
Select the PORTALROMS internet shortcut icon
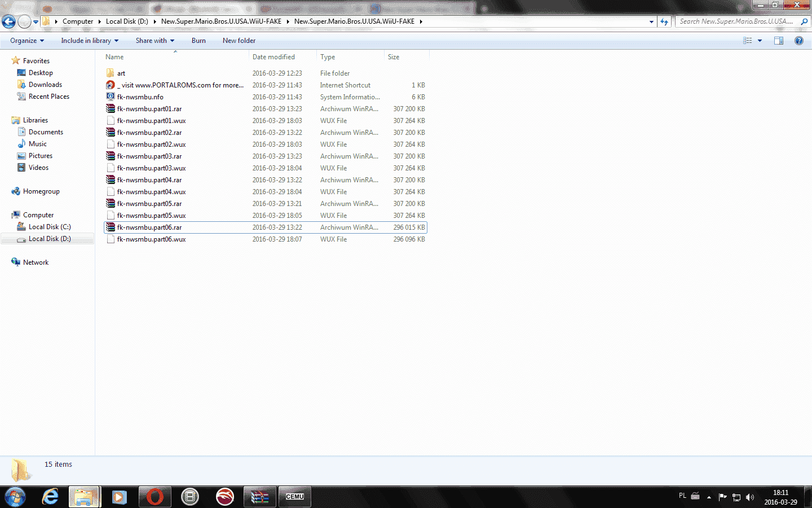pyautogui.click(x=111, y=85)
